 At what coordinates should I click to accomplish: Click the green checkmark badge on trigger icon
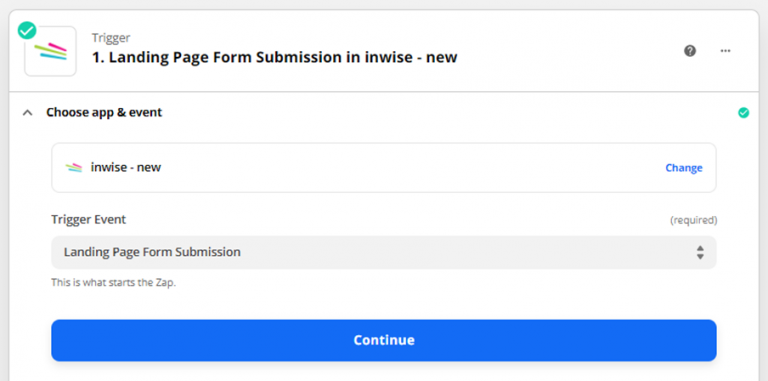pos(27,30)
